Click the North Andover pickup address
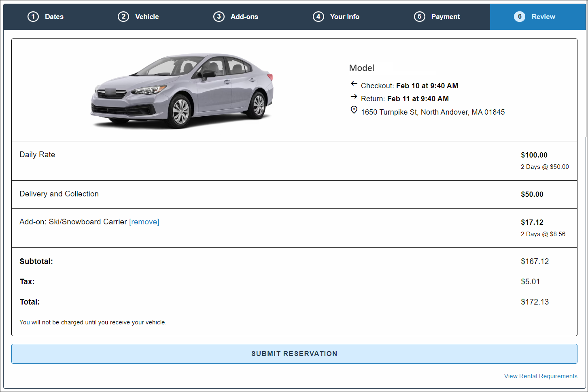588x392 pixels. [433, 112]
